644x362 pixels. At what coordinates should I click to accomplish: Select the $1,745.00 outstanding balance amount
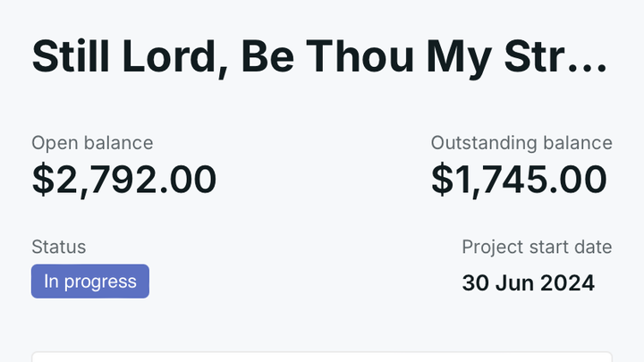click(520, 180)
